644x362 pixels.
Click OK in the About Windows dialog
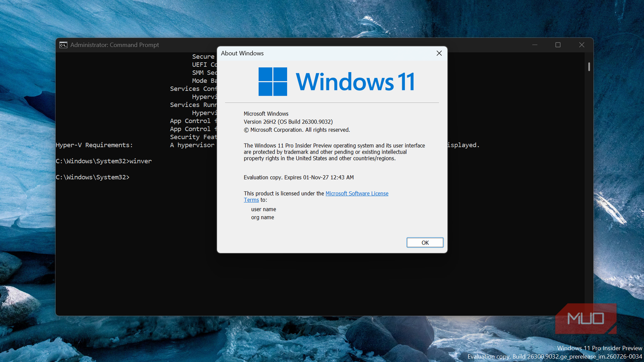425,243
